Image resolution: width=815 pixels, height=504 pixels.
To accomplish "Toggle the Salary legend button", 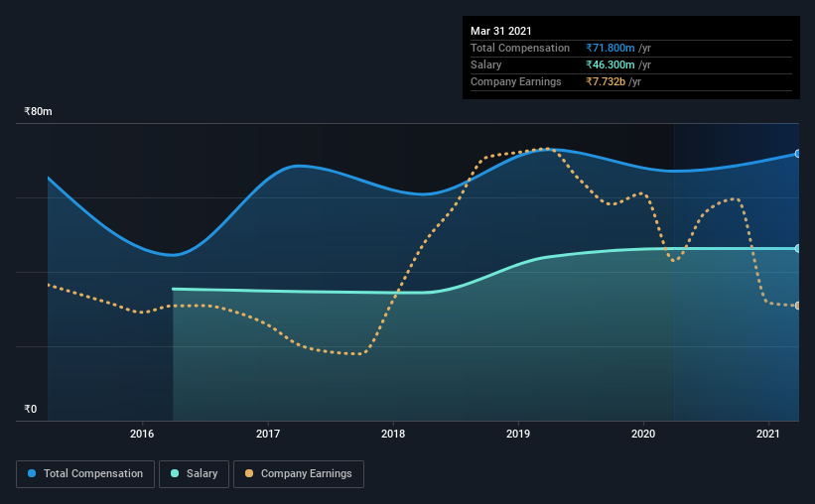I will click(194, 474).
